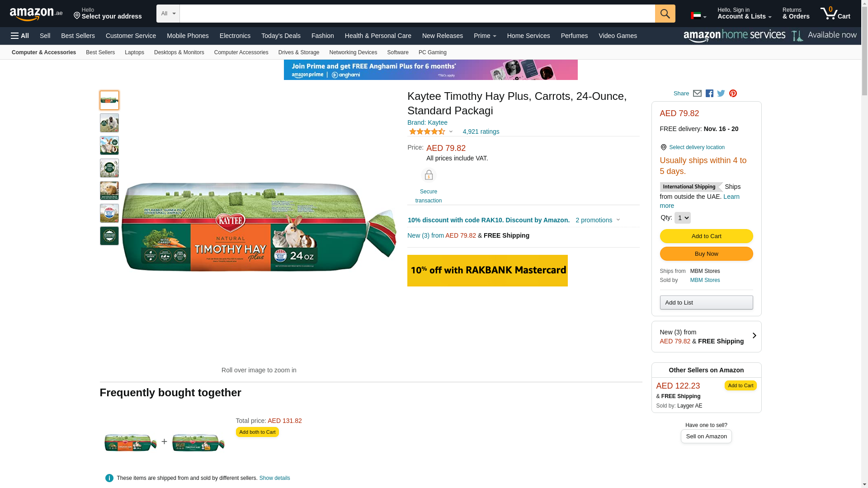Share product on Facebook

pyautogui.click(x=709, y=94)
